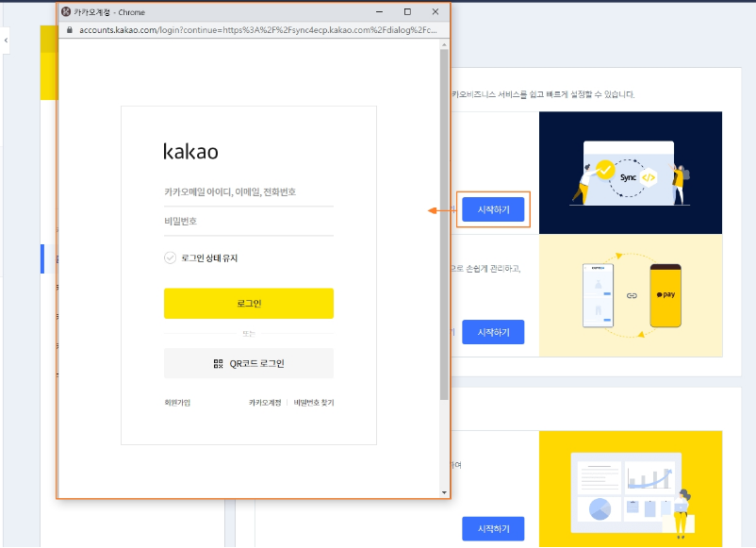
Task: Toggle the 로그인 상태 유지 checkbox
Action: pos(171,258)
